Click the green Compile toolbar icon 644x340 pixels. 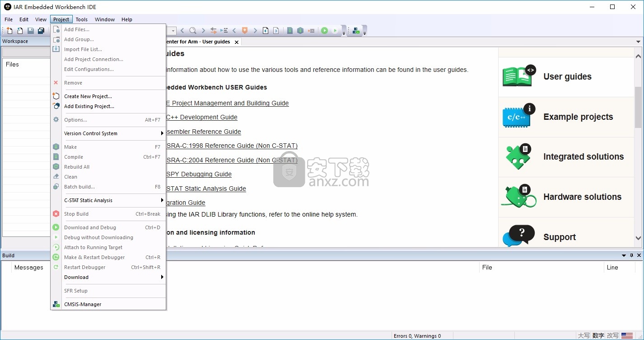[290, 31]
